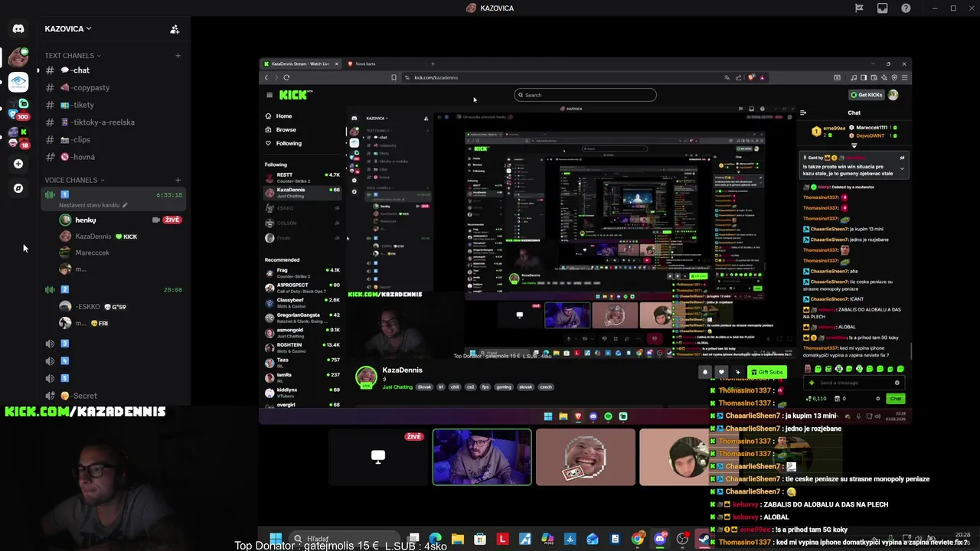Reload the streamed browser page
The image size is (980, 551).
point(286,77)
